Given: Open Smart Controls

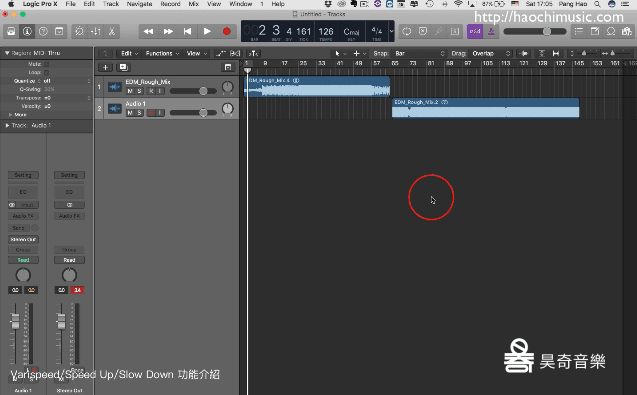Looking at the screenshot, I should [79, 31].
